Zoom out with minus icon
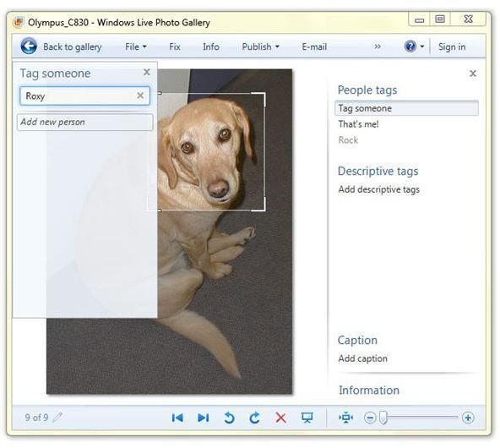Screen dimensions: 500x448 click(x=370, y=418)
